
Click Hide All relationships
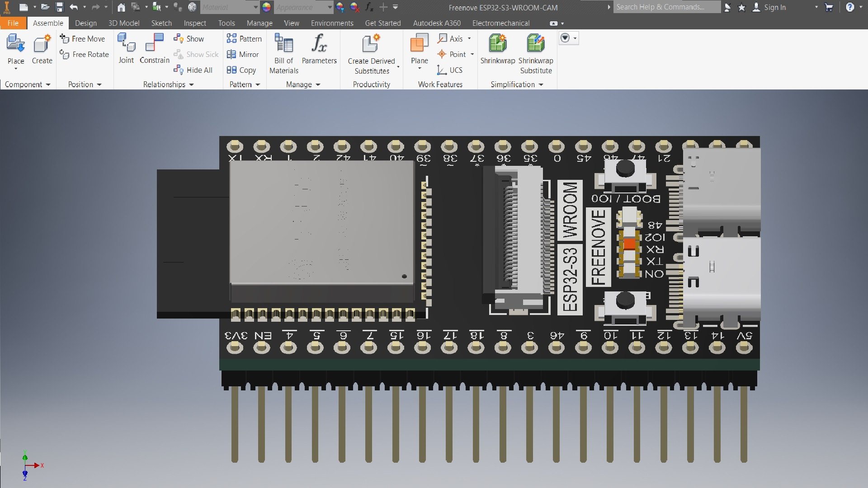coord(193,70)
